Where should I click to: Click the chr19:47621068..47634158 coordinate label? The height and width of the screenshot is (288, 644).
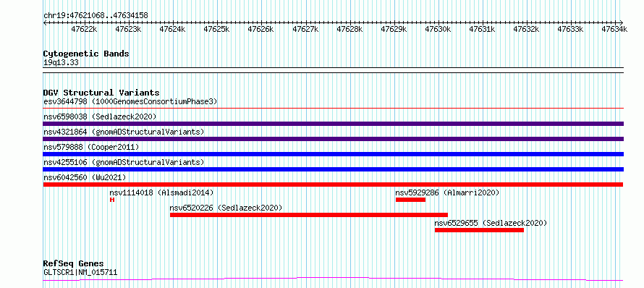click(x=96, y=15)
